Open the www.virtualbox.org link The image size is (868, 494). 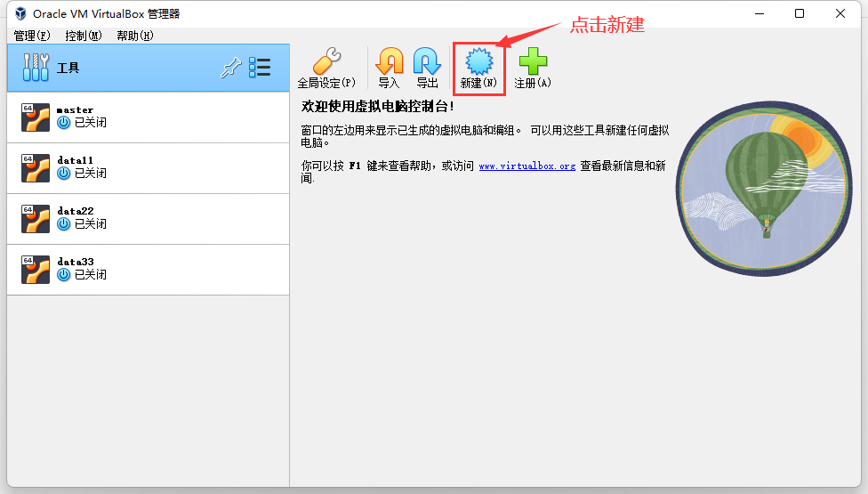(x=527, y=166)
